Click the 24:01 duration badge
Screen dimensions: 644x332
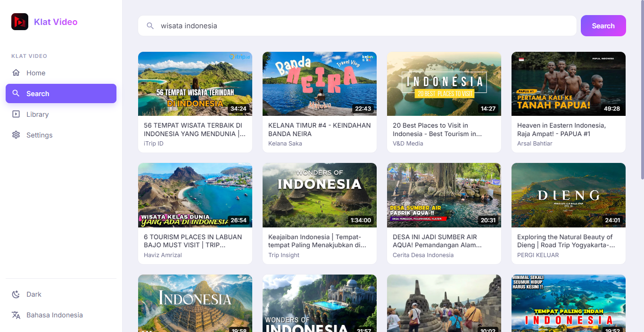[612, 220]
